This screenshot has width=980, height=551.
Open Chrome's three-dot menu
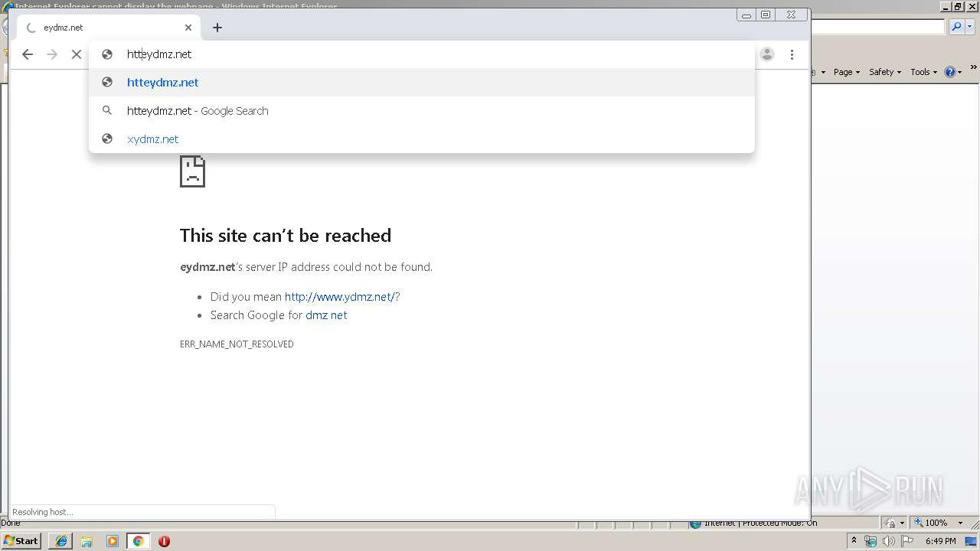tap(792, 54)
